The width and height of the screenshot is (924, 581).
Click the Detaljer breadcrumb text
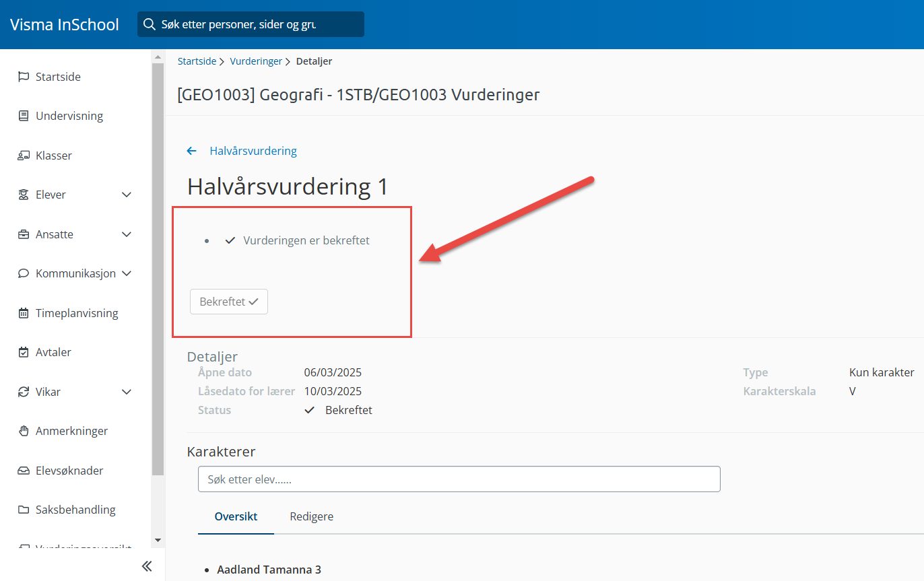tap(313, 61)
